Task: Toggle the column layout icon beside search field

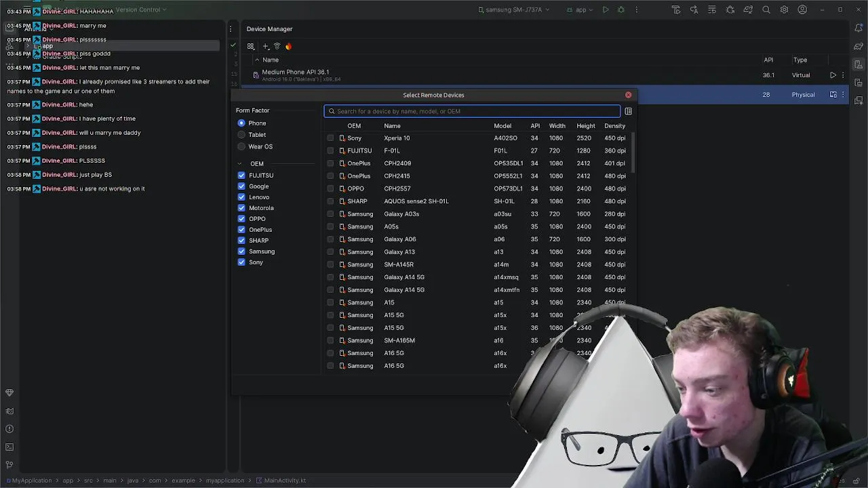Action: (x=628, y=111)
